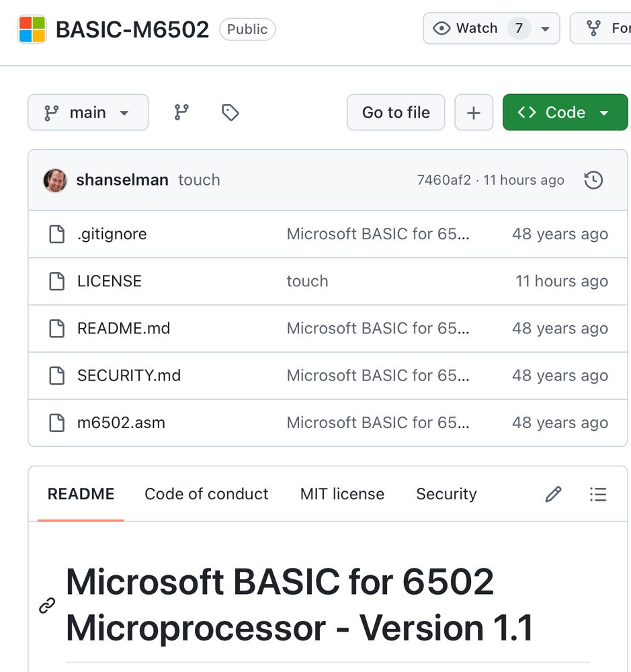Click the Go to file button

[x=396, y=112]
